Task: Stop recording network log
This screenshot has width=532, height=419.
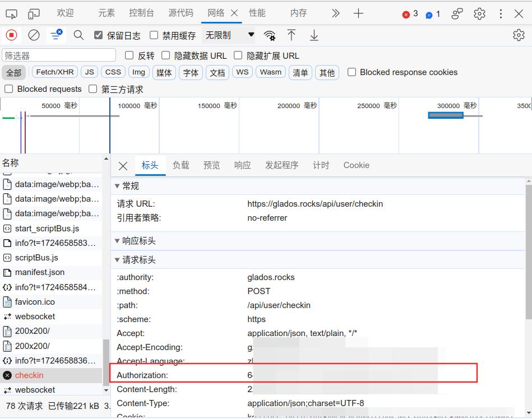Action: click(11, 35)
